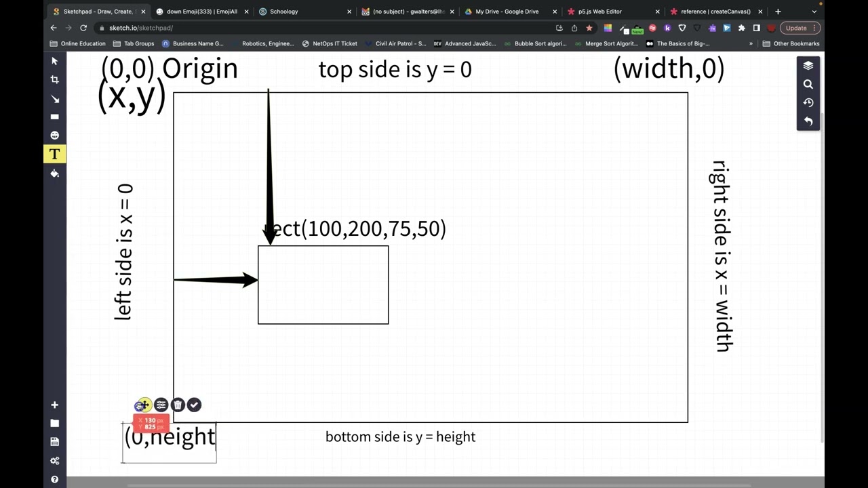This screenshot has width=868, height=488.
Task: Reload the page with the refresh icon
Action: click(x=83, y=28)
